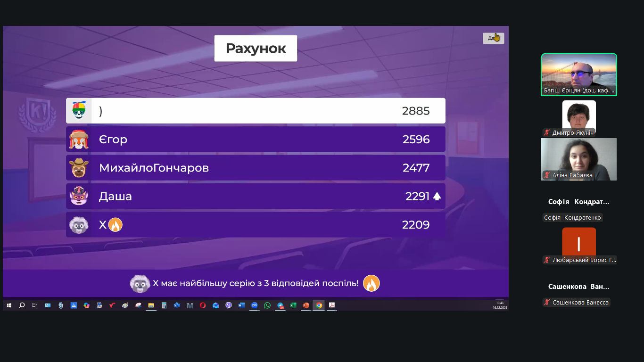Viewport: 644px width, 362px height.
Task: Click the Дмитро Якунін name label
Action: click(x=573, y=133)
